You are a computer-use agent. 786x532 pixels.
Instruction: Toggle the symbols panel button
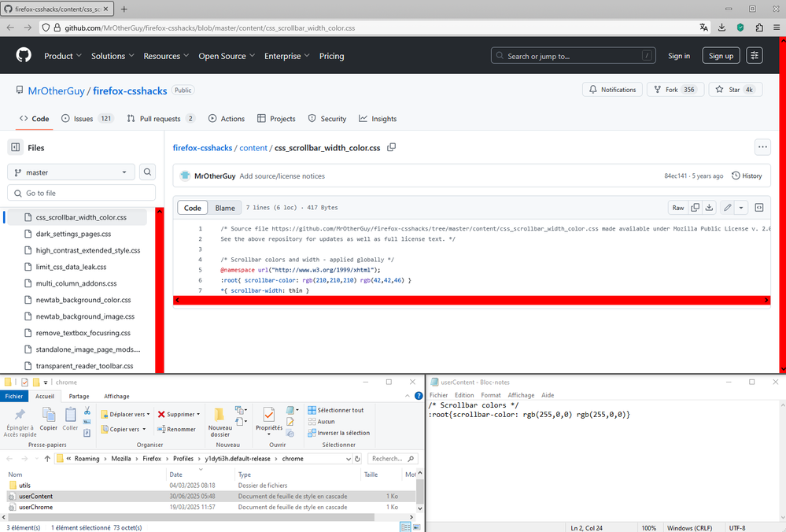pyautogui.click(x=759, y=208)
